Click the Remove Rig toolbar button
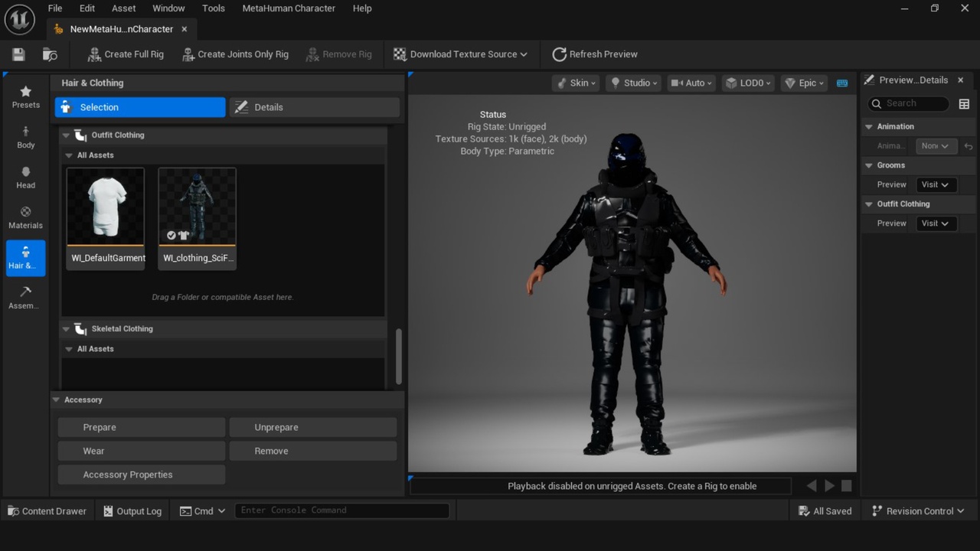Viewport: 980px width, 551px height. coord(338,54)
